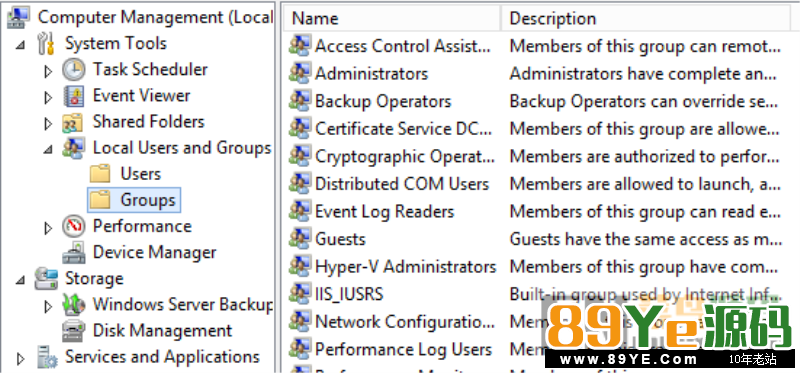This screenshot has height=373, width=800.
Task: Click the Access Control Assist group icon
Action: 299,46
